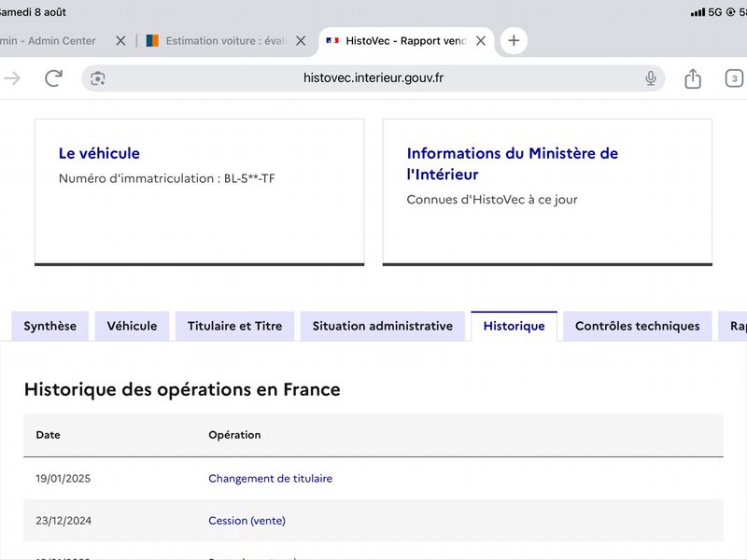Open the Véhicule tab

132,326
